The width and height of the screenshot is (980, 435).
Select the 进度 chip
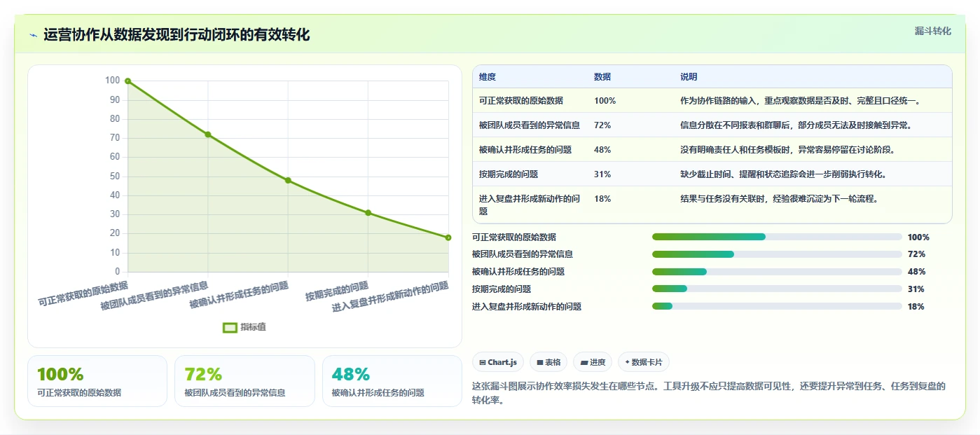(x=593, y=362)
